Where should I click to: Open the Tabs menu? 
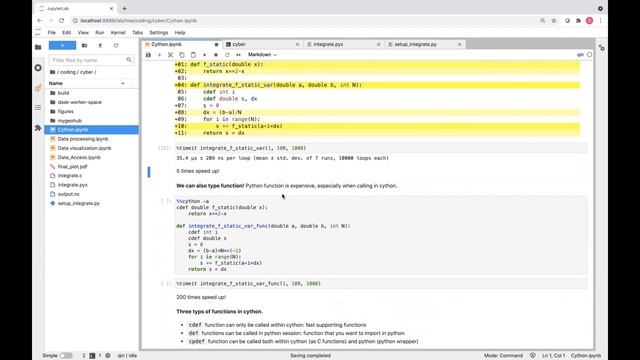138,33
